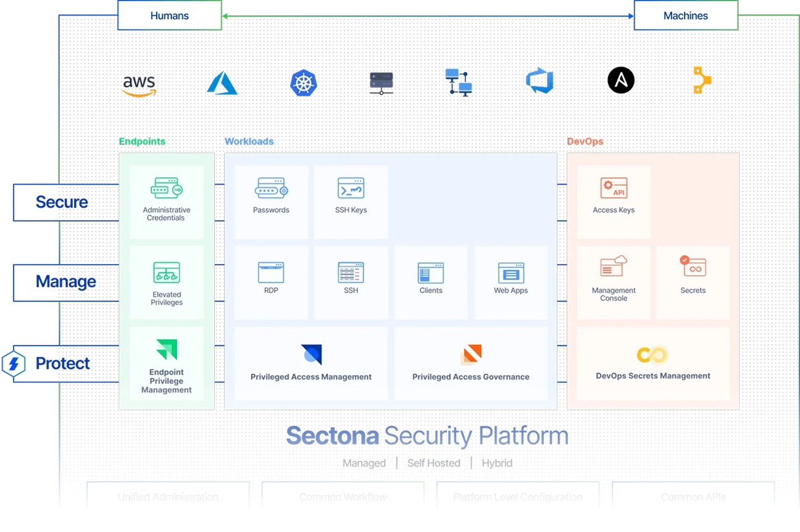Click the Common Workflow box

click(343, 495)
